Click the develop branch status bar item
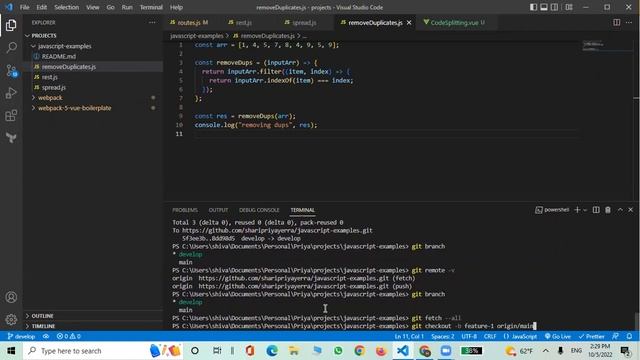This screenshot has width=640, height=360. tap(21, 336)
